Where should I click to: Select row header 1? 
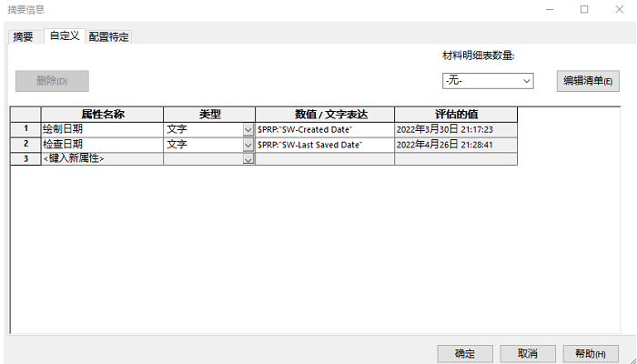pyautogui.click(x=25, y=129)
